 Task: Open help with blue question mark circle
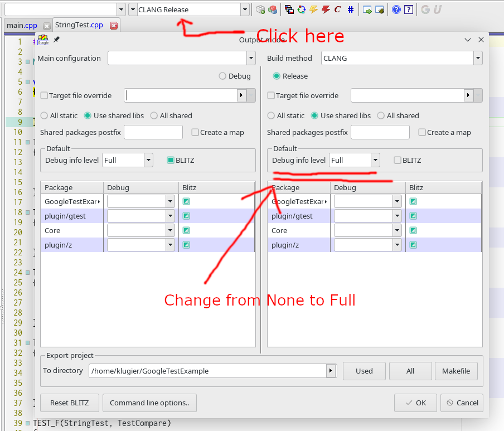pyautogui.click(x=396, y=9)
